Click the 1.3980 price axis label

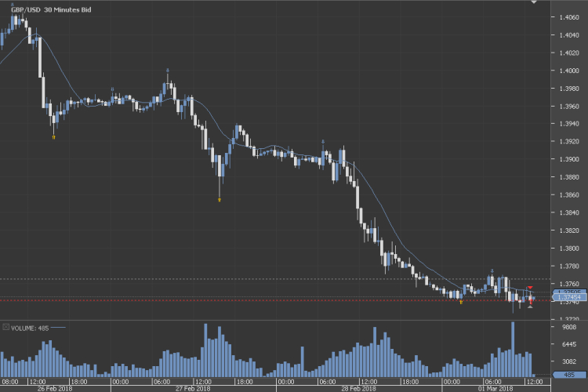click(x=569, y=89)
